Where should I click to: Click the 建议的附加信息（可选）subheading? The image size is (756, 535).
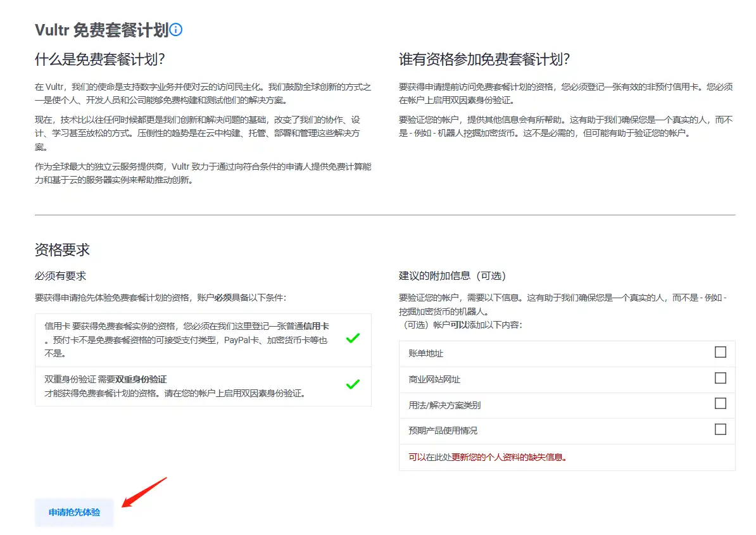click(452, 275)
